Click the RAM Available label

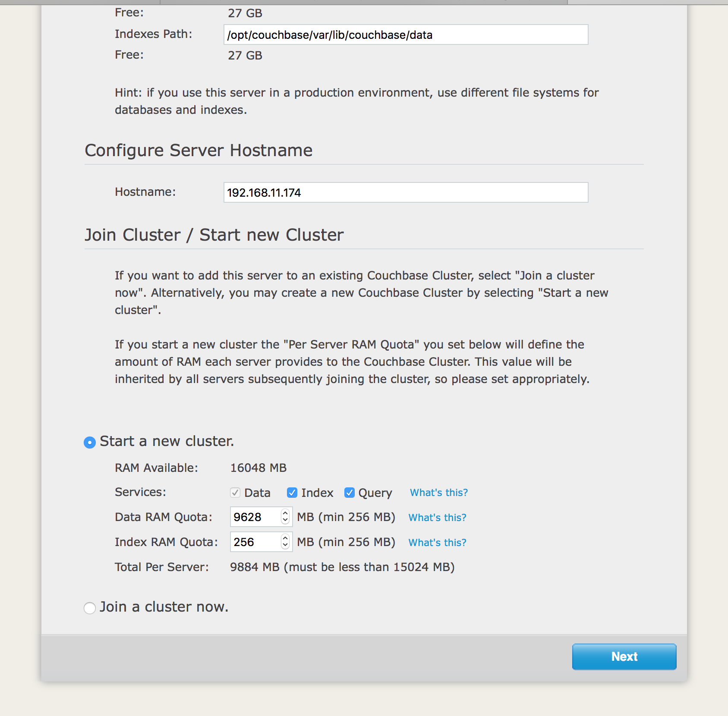156,468
